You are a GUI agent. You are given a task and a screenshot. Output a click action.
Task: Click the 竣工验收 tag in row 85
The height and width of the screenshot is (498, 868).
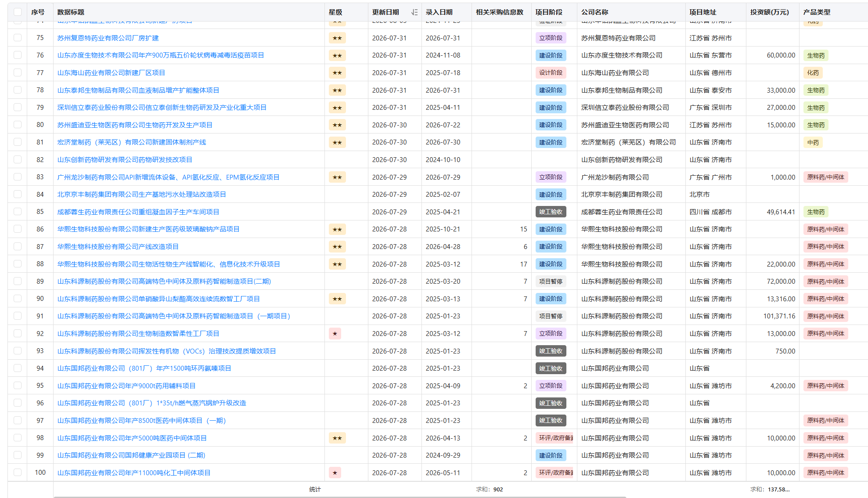(x=551, y=212)
